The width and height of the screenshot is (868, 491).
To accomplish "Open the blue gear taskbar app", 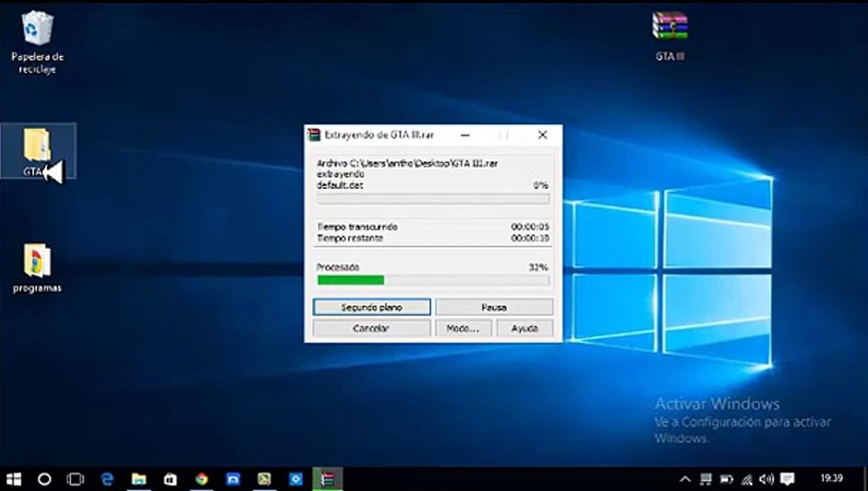I will click(x=295, y=479).
